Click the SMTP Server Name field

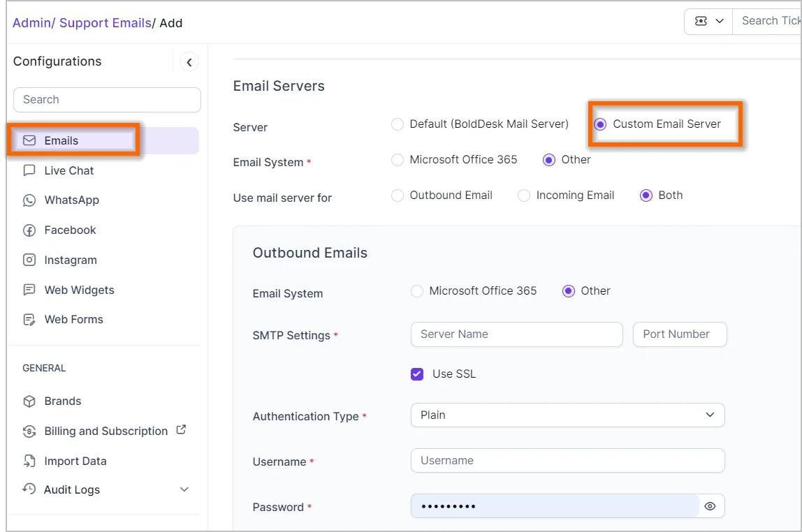[x=516, y=334]
